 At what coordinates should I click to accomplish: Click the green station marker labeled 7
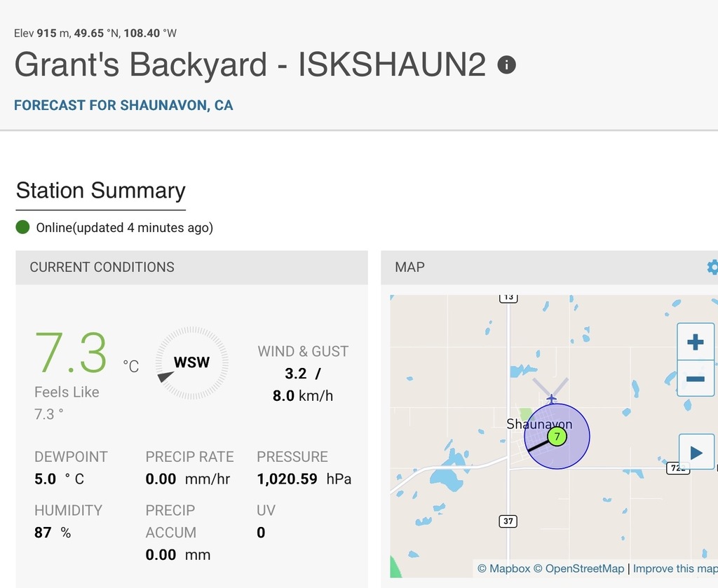click(557, 437)
